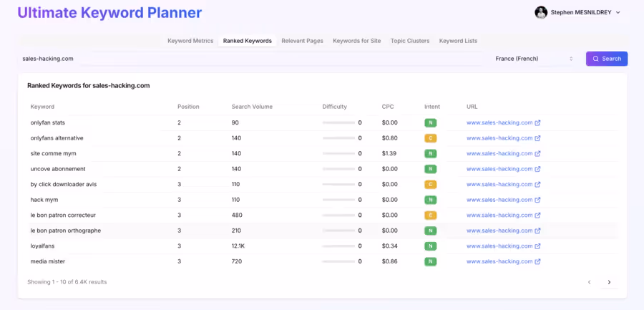Click the N intent badge for onlyfan stats
Image resolution: width=644 pixels, height=310 pixels.
[431, 122]
